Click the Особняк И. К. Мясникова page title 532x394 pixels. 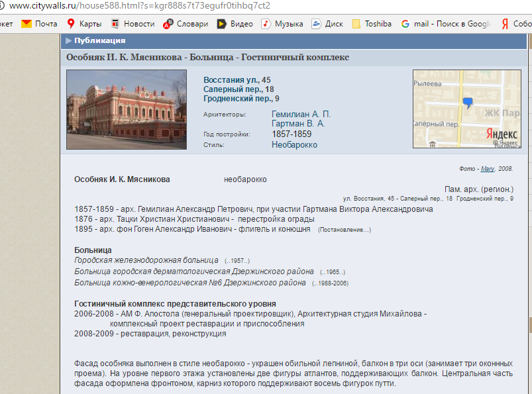(x=207, y=58)
